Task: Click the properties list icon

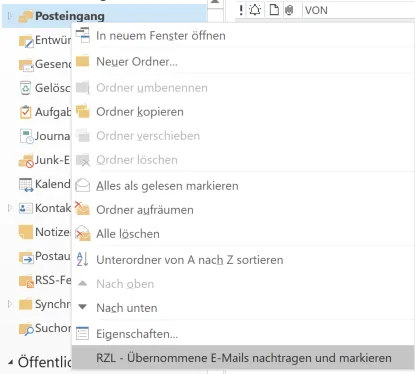Action: [x=82, y=333]
